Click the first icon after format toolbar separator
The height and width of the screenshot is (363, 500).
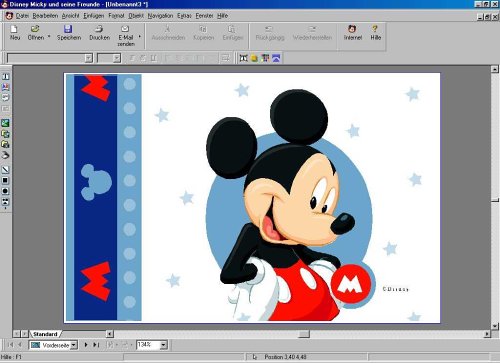(244, 58)
